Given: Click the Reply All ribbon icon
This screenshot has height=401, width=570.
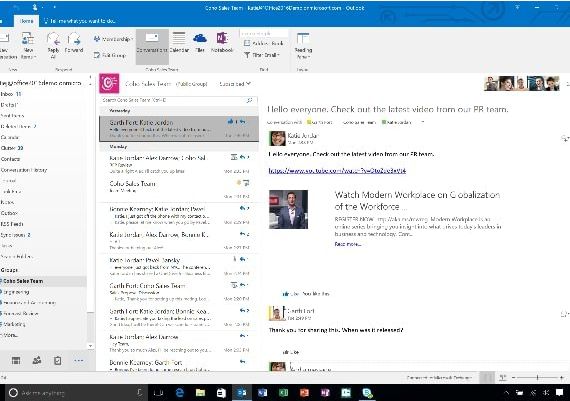Looking at the screenshot, I should pos(53,45).
